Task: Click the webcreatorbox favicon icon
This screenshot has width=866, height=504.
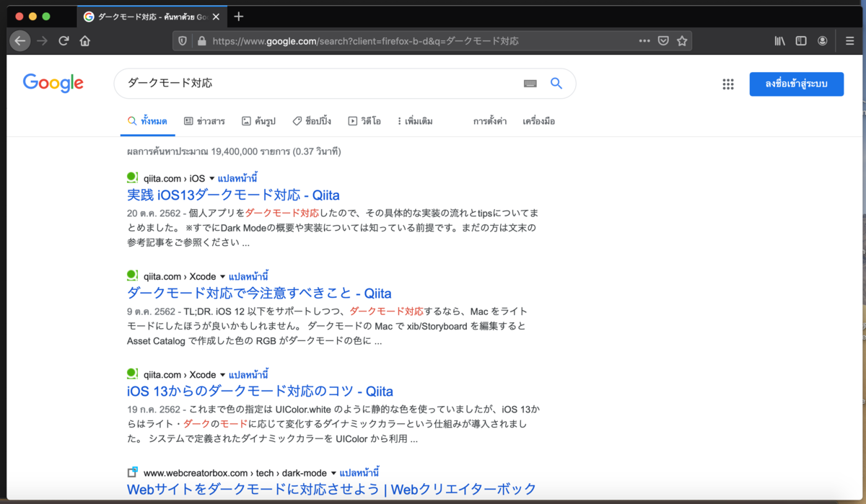Action: (x=132, y=472)
